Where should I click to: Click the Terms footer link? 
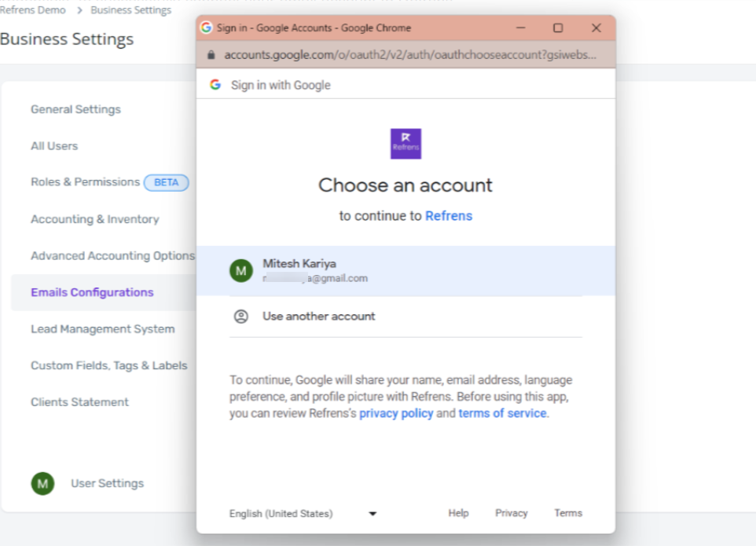tap(568, 513)
